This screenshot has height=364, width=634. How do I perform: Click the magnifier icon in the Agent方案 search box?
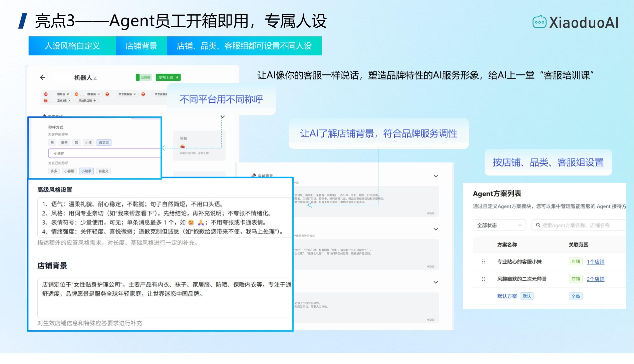pyautogui.click(x=537, y=225)
